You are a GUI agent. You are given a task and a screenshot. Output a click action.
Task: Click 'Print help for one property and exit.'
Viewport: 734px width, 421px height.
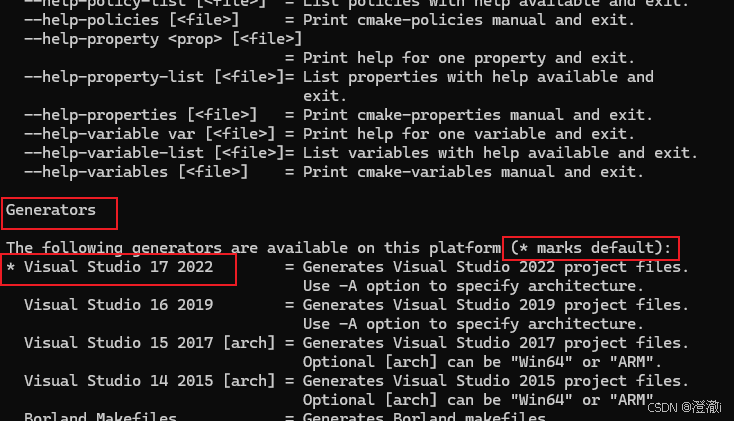point(469,58)
